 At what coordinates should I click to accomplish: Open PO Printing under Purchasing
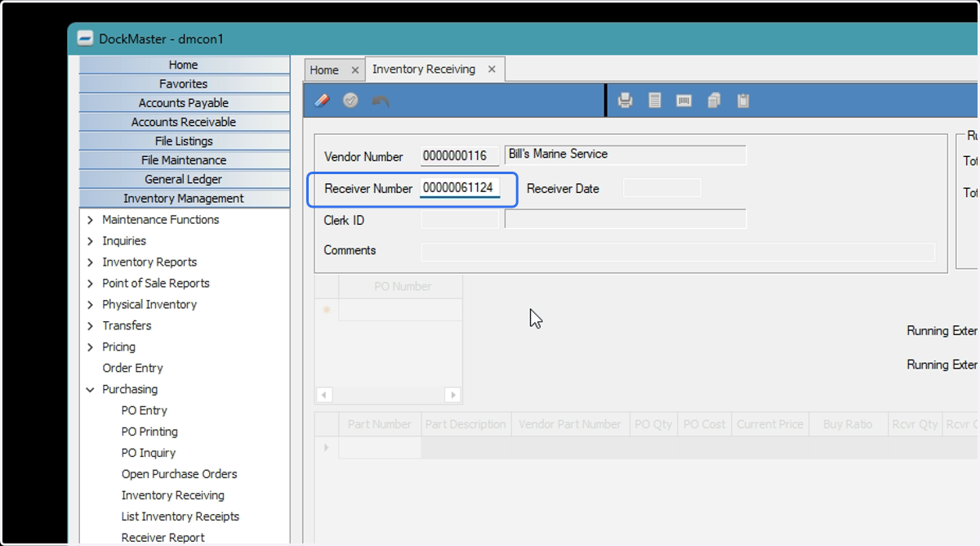click(x=149, y=432)
